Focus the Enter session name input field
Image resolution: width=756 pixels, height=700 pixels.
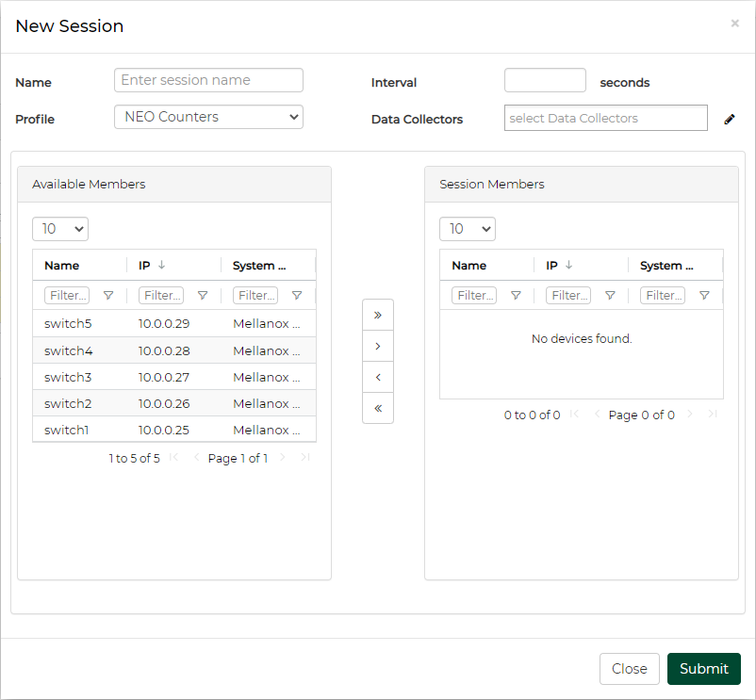pyautogui.click(x=208, y=80)
